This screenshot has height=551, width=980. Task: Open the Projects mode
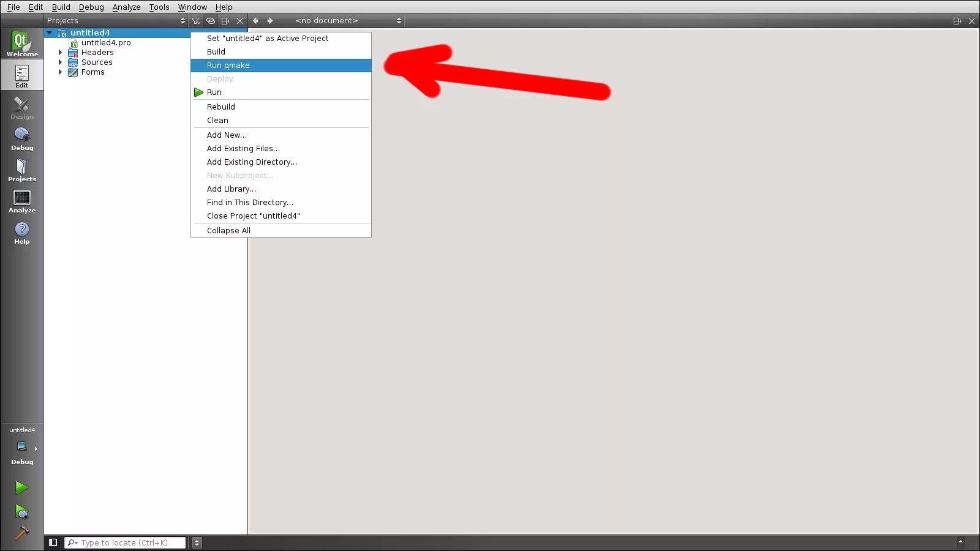tap(22, 170)
